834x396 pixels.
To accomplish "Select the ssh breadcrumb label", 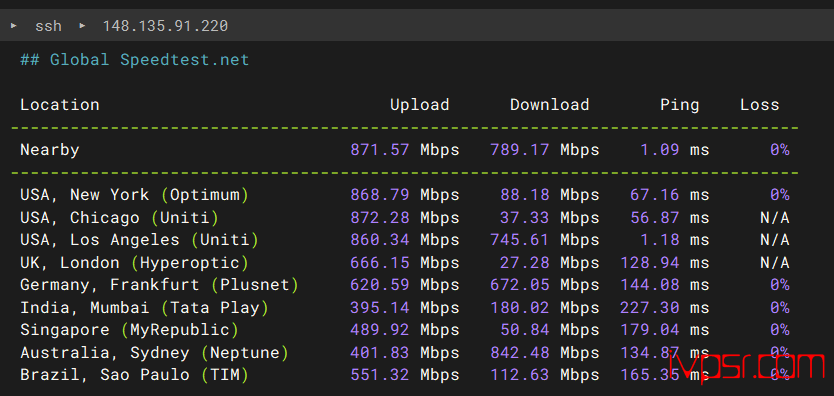I will [x=48, y=26].
